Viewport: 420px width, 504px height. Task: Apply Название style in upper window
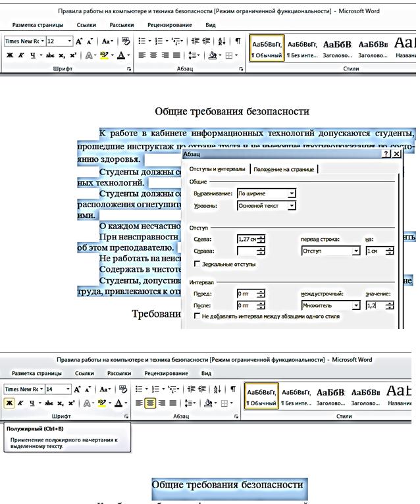pos(405,48)
